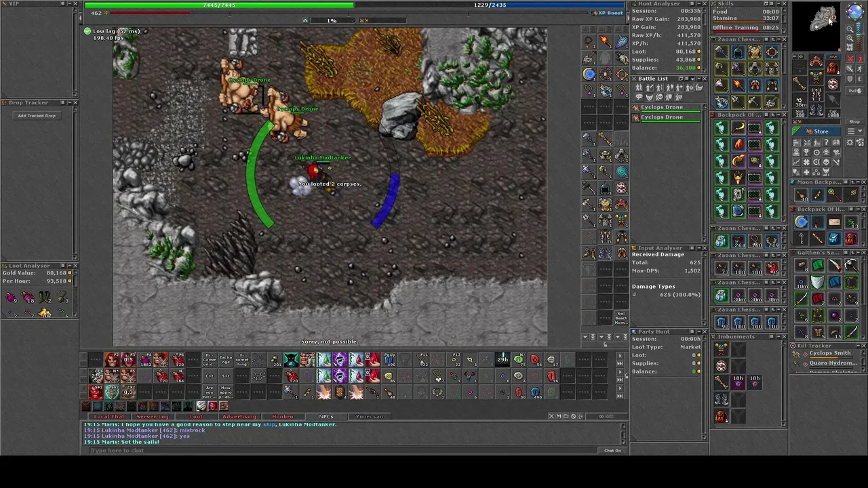
Task: Select the defensive shield fight stance
Action: click(x=850, y=79)
